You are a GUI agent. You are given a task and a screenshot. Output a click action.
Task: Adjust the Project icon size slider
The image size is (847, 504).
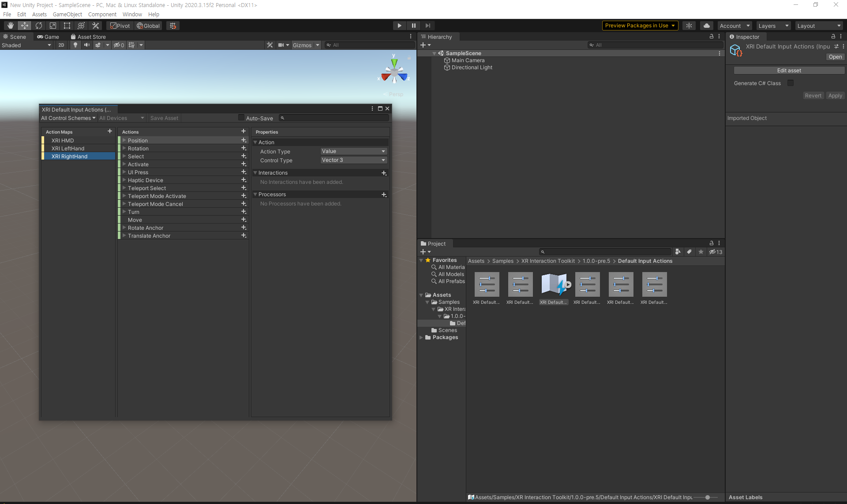click(x=707, y=497)
